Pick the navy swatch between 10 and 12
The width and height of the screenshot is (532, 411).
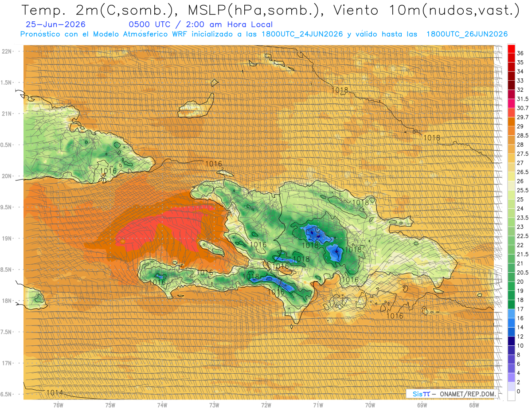coord(511,341)
